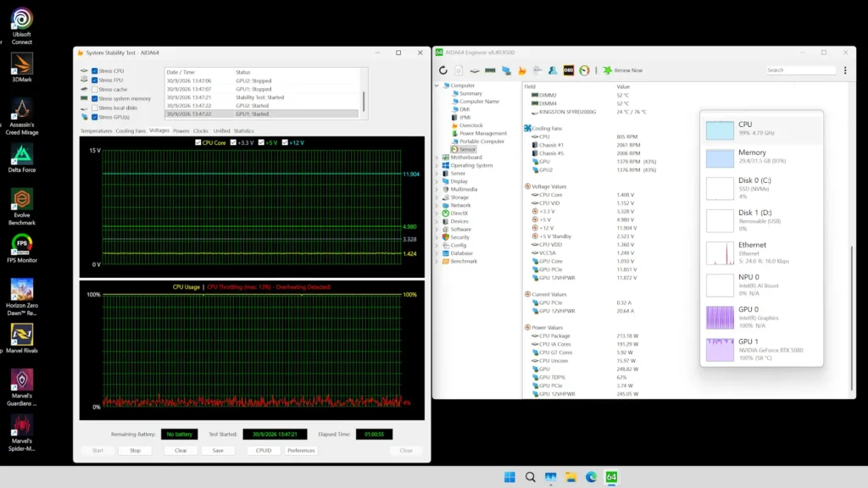
Task: Expand the Storage tree node
Action: coord(437,197)
